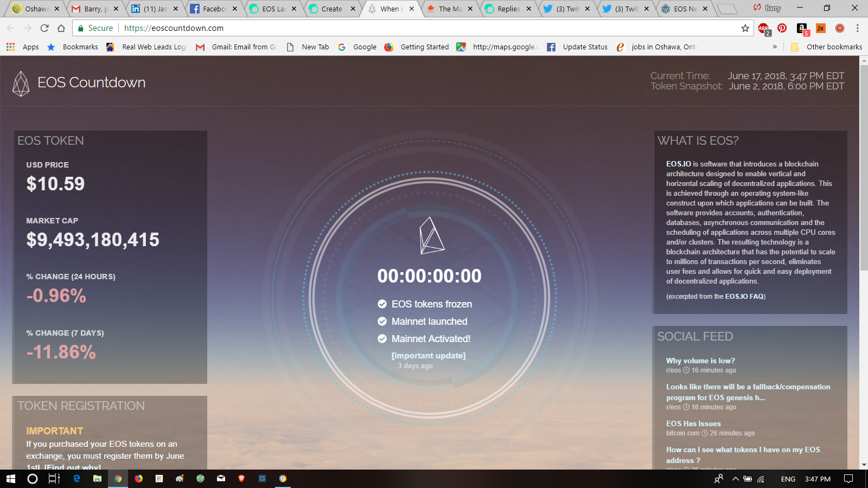Open a new tab button

tap(727, 9)
